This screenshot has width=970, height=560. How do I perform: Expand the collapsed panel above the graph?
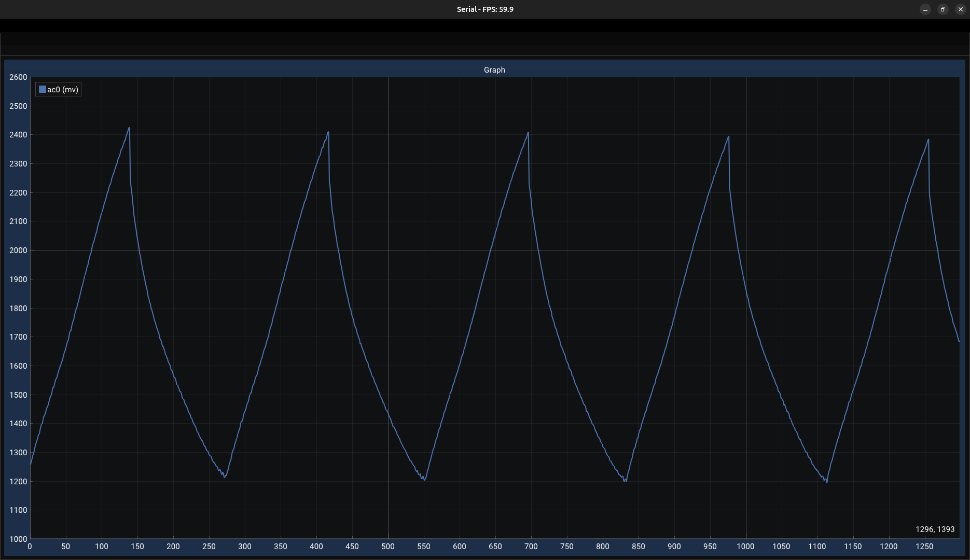click(x=485, y=44)
